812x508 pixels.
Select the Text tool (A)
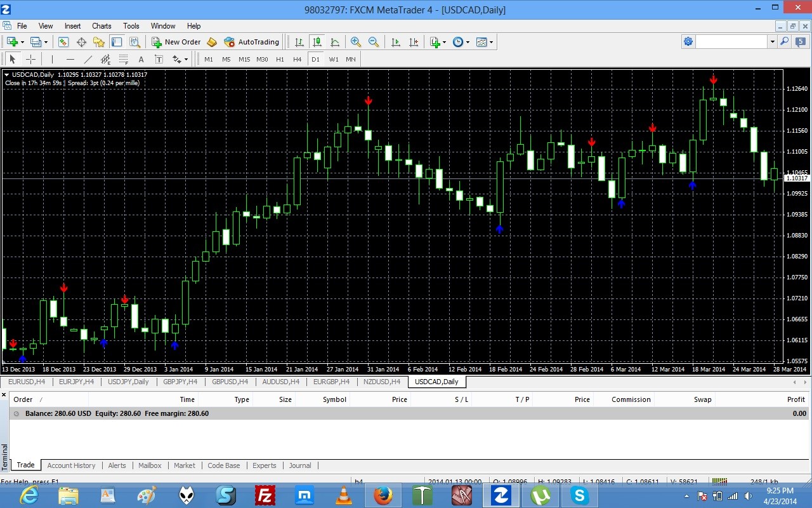point(141,59)
